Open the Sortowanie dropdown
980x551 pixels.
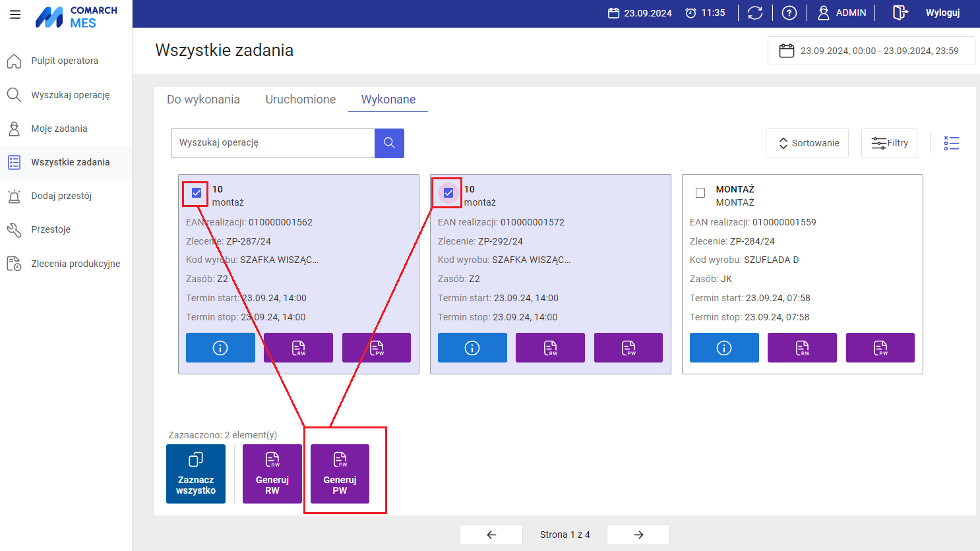(x=807, y=143)
